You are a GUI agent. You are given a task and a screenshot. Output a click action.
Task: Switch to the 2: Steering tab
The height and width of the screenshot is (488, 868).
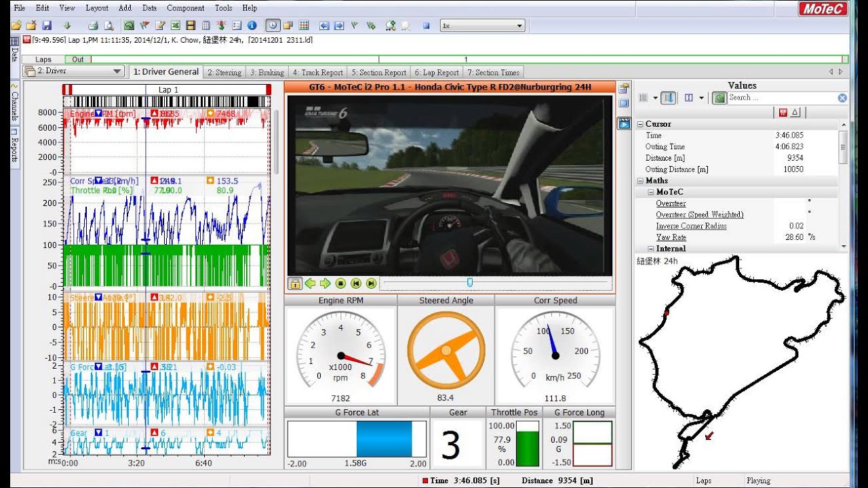coord(224,73)
